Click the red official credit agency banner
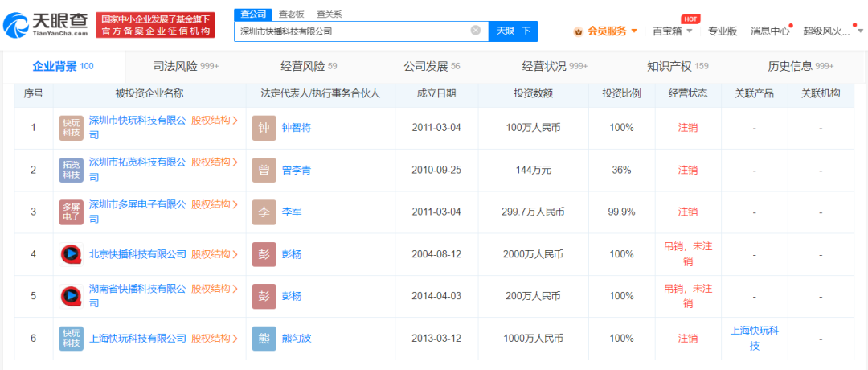868x370 pixels. [155, 26]
